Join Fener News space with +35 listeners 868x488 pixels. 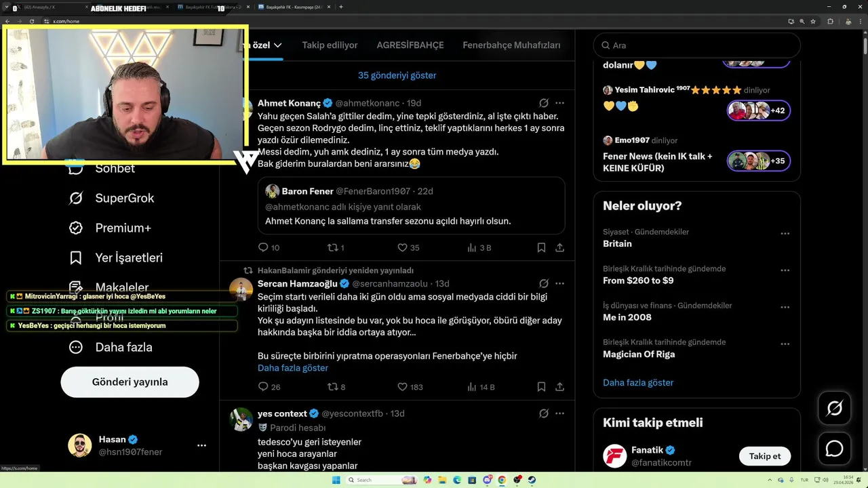[759, 161]
